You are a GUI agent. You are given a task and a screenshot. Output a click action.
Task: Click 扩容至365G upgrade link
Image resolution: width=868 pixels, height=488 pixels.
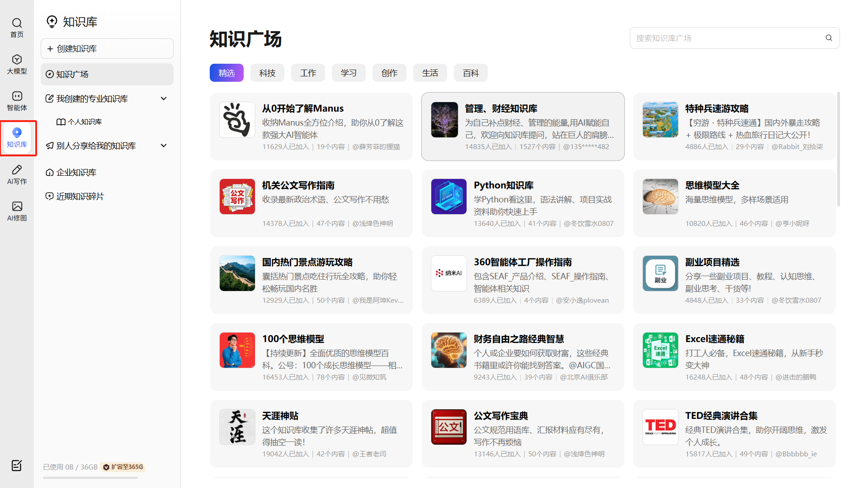[123, 467]
